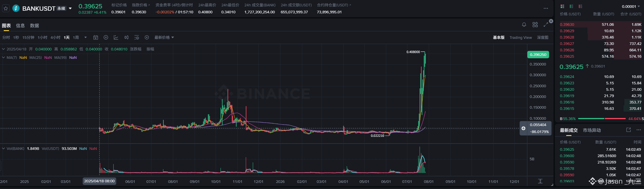Screen dimensions: 644x189
Task: Click trade row at 14:02:49
Action: point(600,150)
